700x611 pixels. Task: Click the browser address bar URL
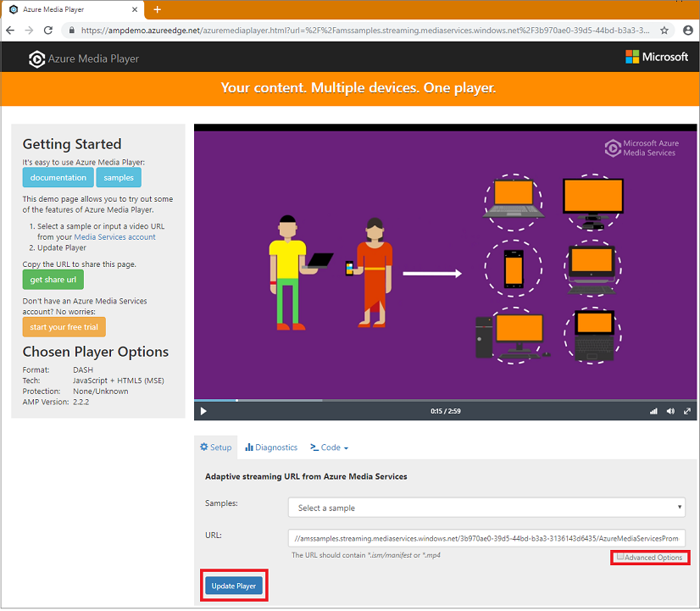tap(365, 31)
